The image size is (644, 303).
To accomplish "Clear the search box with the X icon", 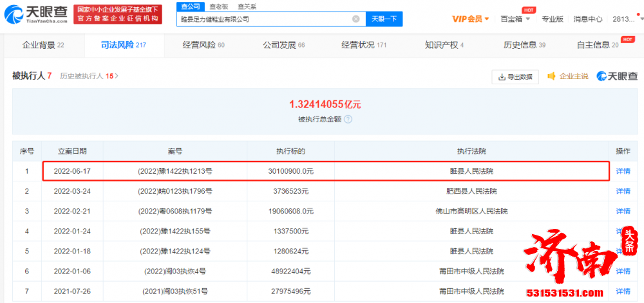I will pyautogui.click(x=355, y=19).
